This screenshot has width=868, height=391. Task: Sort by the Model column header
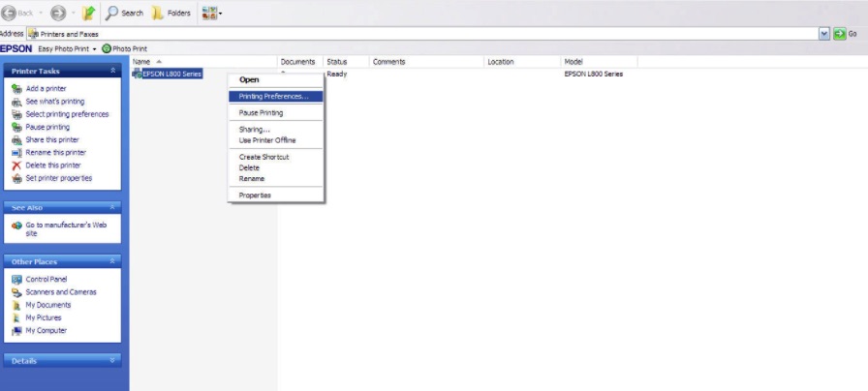(x=600, y=62)
